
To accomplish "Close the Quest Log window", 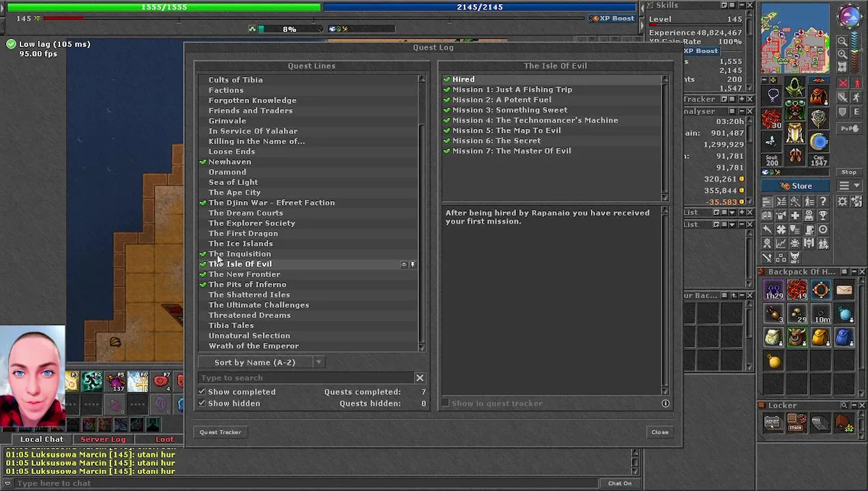I will click(x=660, y=432).
